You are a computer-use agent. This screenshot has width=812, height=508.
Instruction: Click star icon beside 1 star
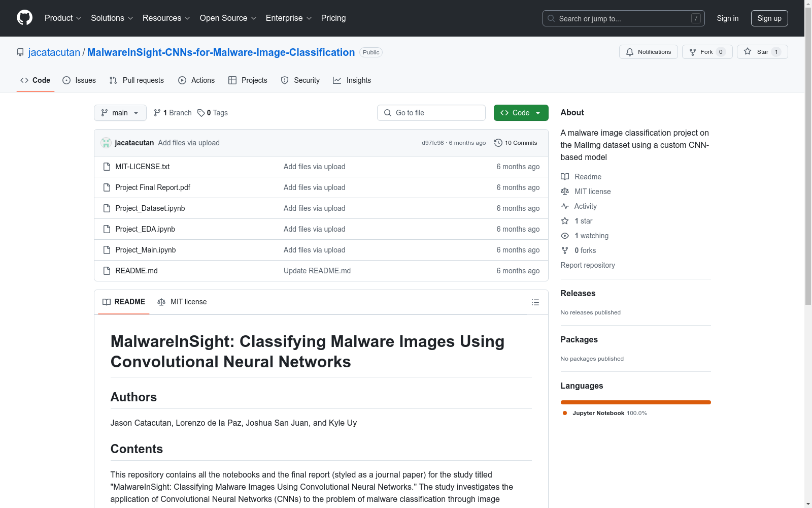coord(565,221)
